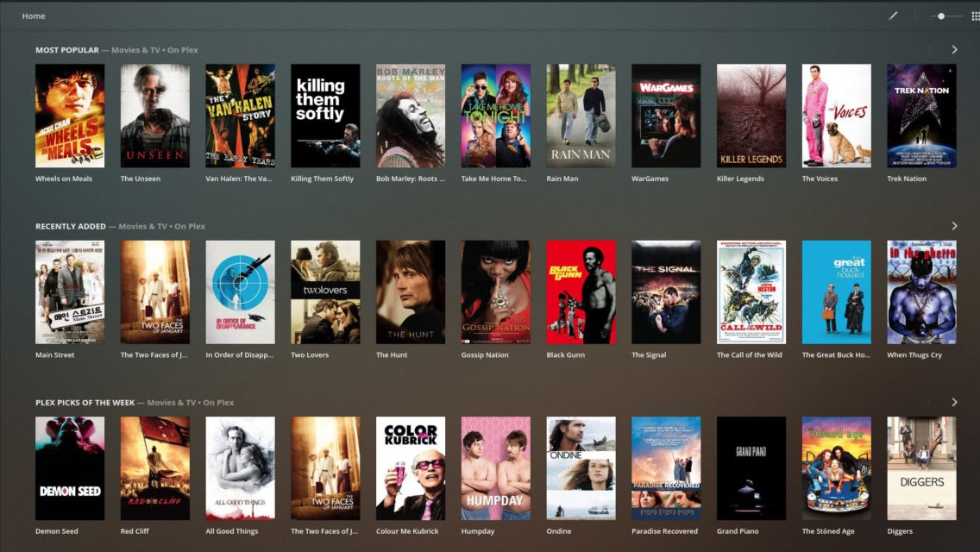Screen dimensions: 980x552
Task: Open The Call of the Wild poster
Action: click(x=751, y=292)
